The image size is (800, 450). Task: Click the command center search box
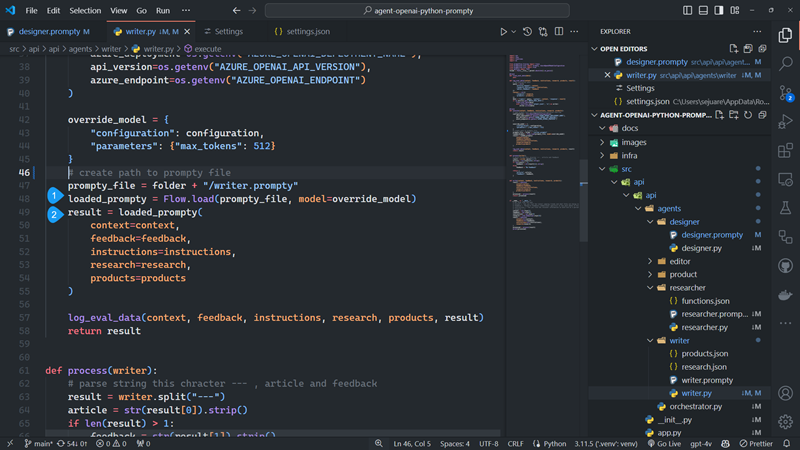pyautogui.click(x=417, y=10)
